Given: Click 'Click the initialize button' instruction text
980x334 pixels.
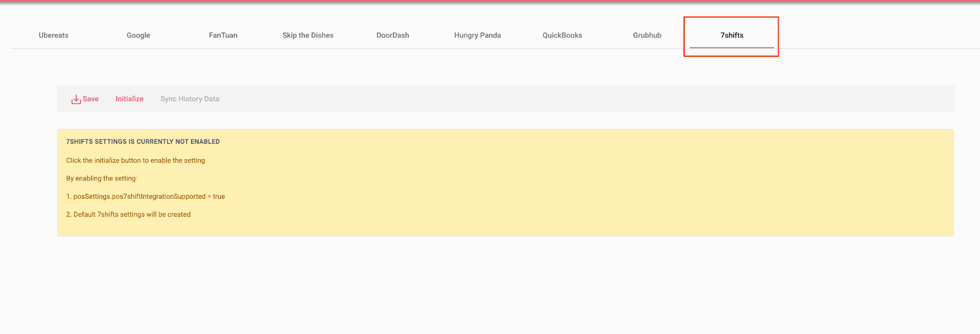Looking at the screenshot, I should pyautogui.click(x=135, y=161).
